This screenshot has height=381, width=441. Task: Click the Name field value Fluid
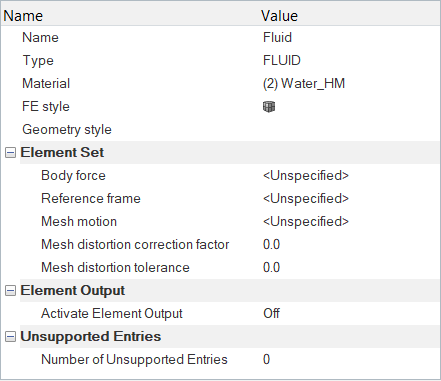pyautogui.click(x=277, y=37)
